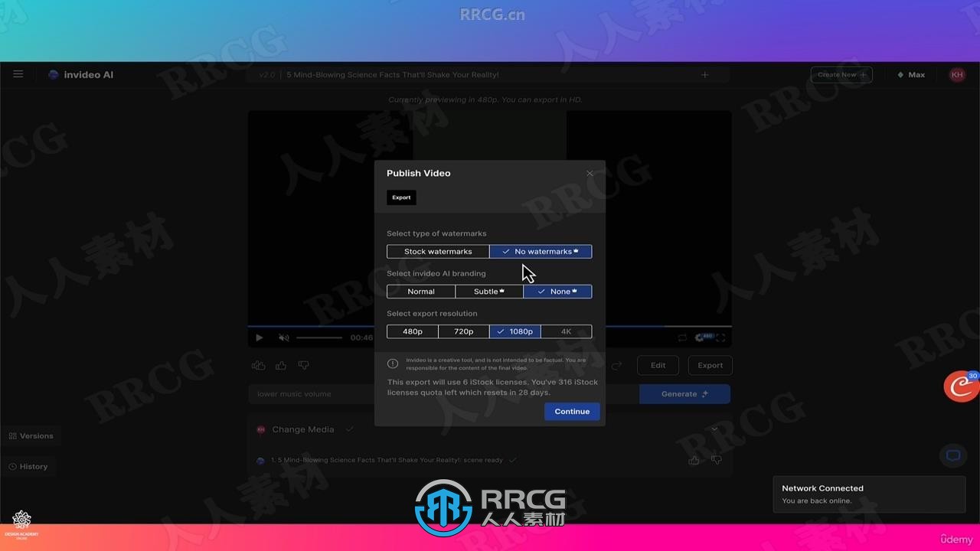980x551 pixels.
Task: Click the double thumbs-up icon
Action: [258, 366]
